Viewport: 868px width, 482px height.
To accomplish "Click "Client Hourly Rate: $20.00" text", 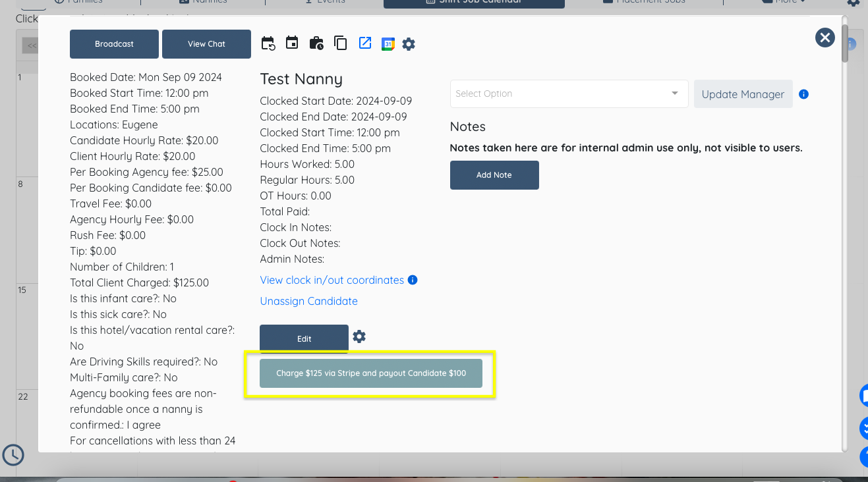I will coord(132,156).
